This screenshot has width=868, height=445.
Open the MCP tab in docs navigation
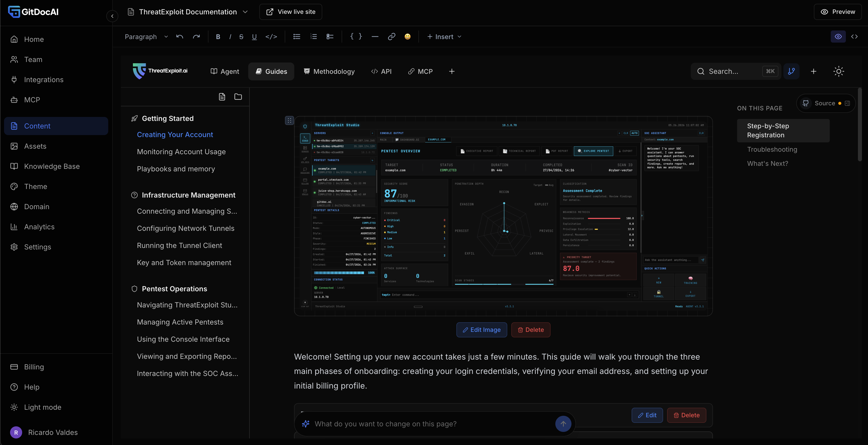(420, 71)
